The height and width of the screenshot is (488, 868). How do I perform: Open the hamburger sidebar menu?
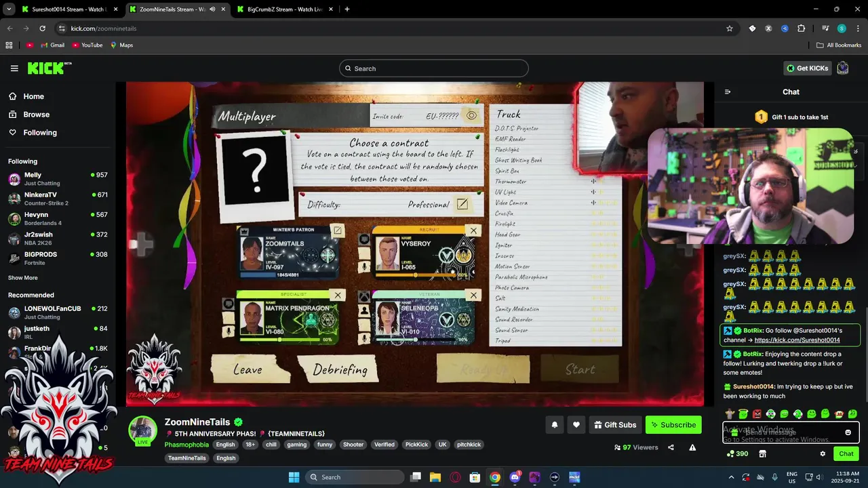tap(14, 68)
